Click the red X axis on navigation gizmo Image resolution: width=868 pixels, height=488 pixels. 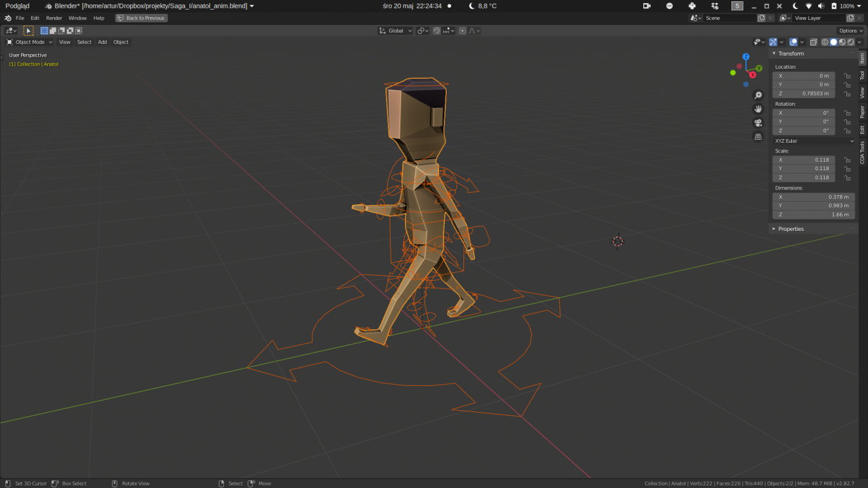tap(752, 75)
